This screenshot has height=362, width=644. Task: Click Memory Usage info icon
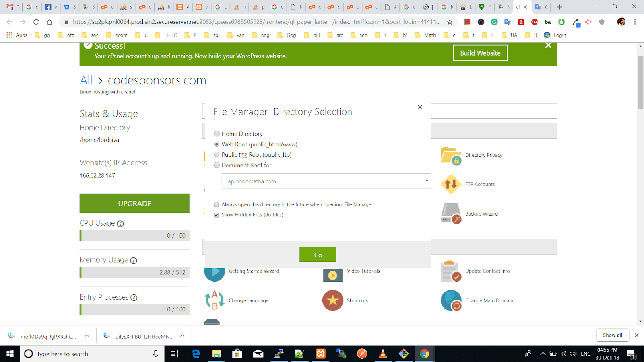[134, 261]
